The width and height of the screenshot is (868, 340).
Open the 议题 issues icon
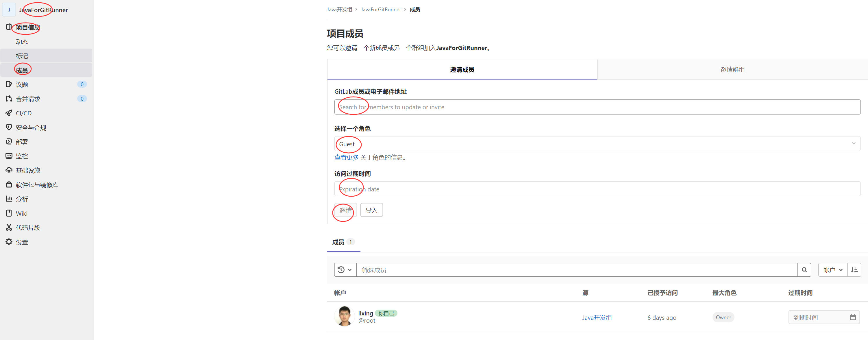click(x=9, y=84)
